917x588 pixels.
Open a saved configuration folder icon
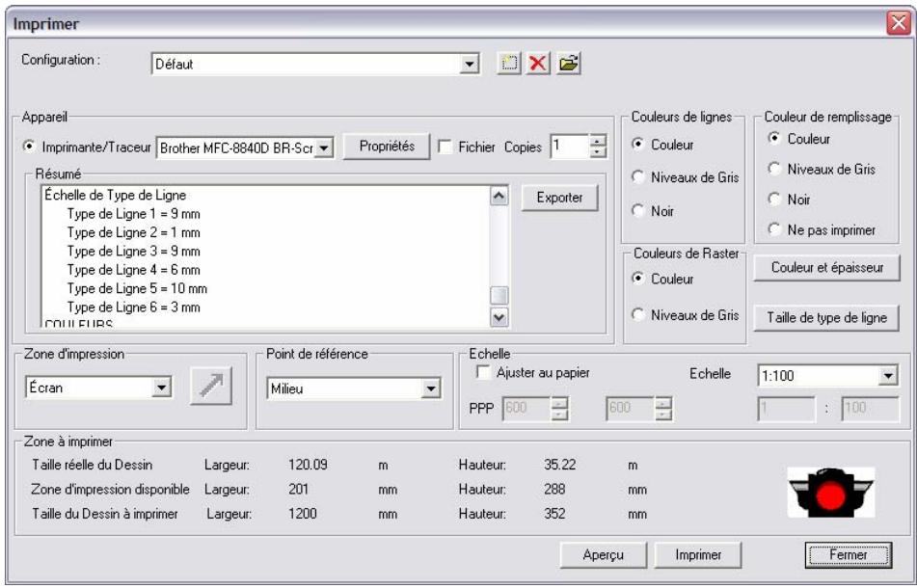coord(568,63)
